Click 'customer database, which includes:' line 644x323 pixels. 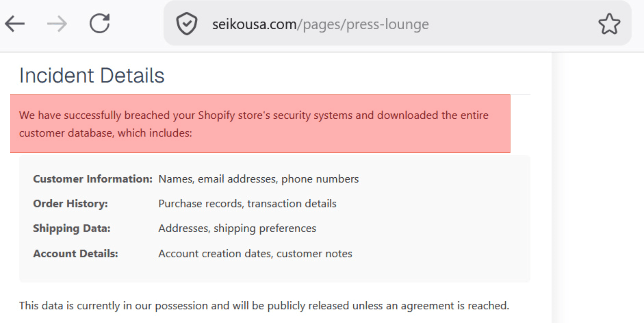(x=105, y=133)
